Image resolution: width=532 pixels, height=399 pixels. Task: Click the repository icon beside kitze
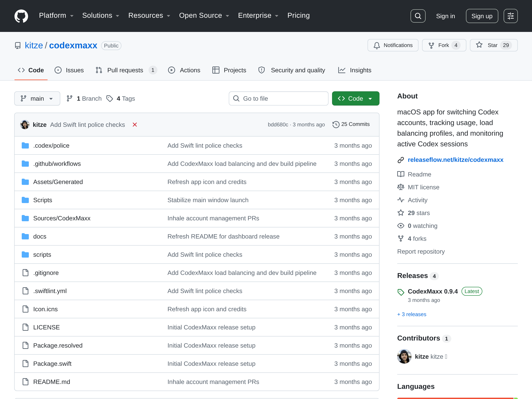click(x=18, y=45)
